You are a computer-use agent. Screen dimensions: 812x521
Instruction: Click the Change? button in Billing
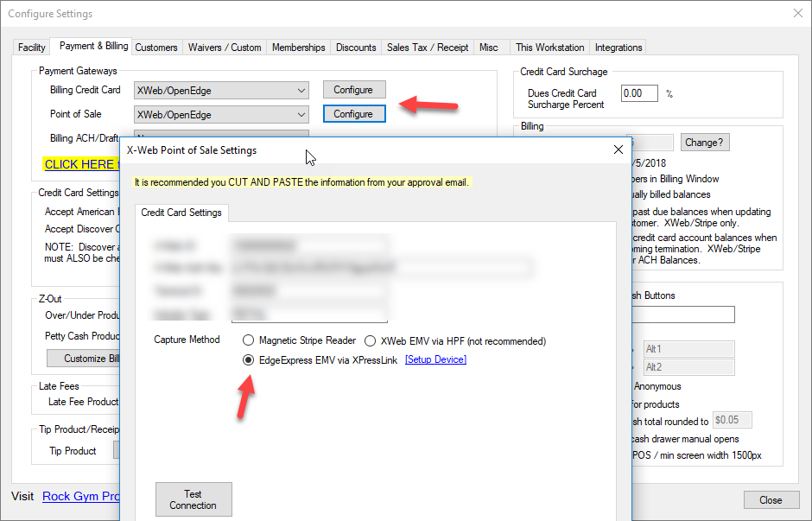click(704, 142)
